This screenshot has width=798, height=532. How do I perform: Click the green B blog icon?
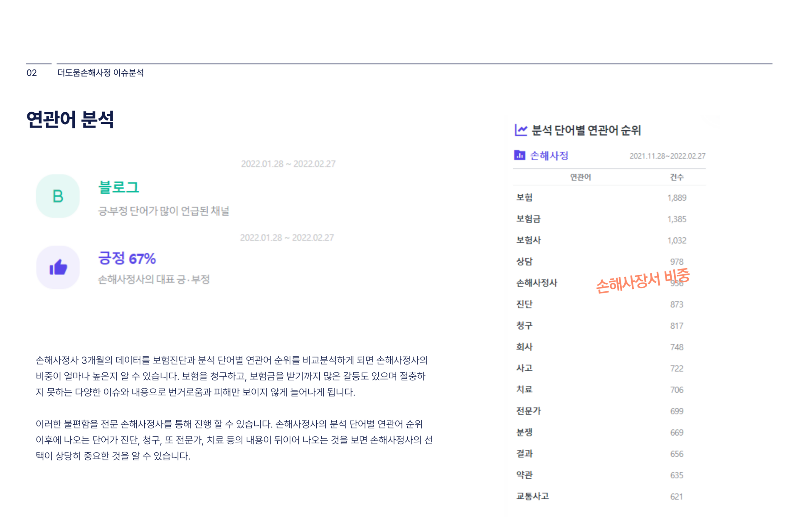pyautogui.click(x=58, y=196)
